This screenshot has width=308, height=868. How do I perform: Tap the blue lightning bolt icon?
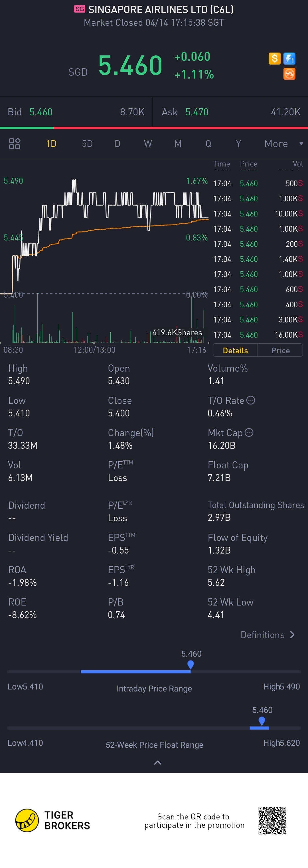tap(289, 58)
